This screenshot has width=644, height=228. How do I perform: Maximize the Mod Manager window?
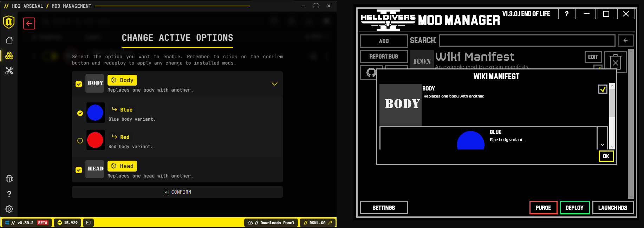(606, 14)
